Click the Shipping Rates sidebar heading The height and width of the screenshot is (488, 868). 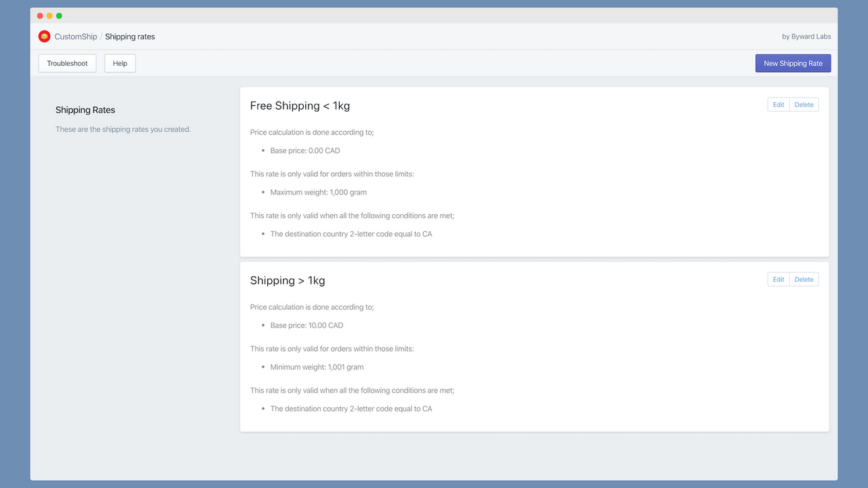[x=85, y=110]
